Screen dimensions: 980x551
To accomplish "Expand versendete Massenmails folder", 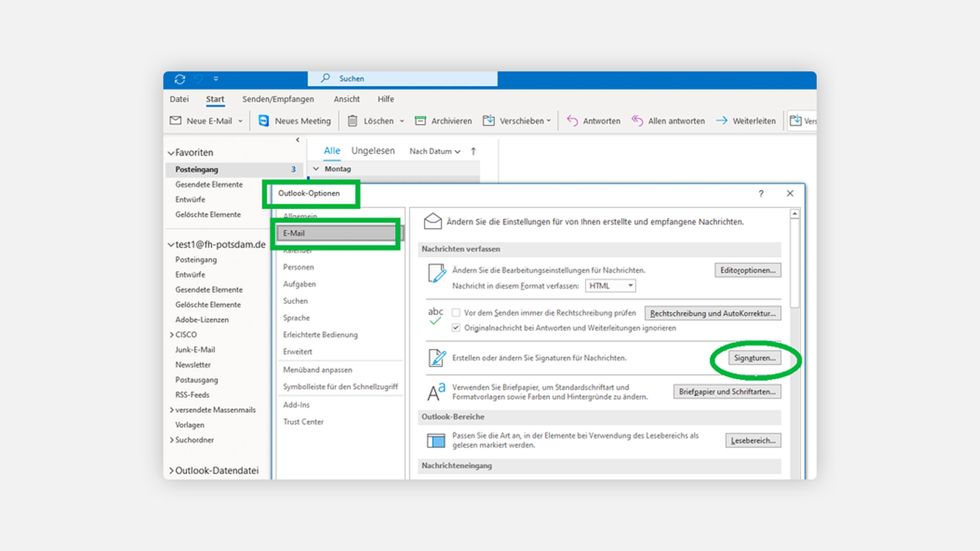I will [171, 410].
